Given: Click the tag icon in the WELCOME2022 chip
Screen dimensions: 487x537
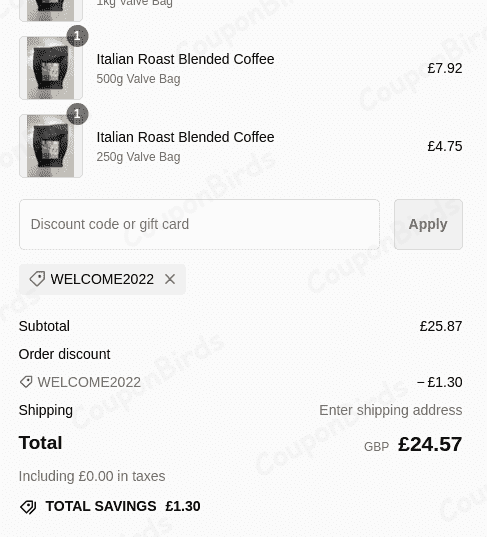Looking at the screenshot, I should click(37, 279).
